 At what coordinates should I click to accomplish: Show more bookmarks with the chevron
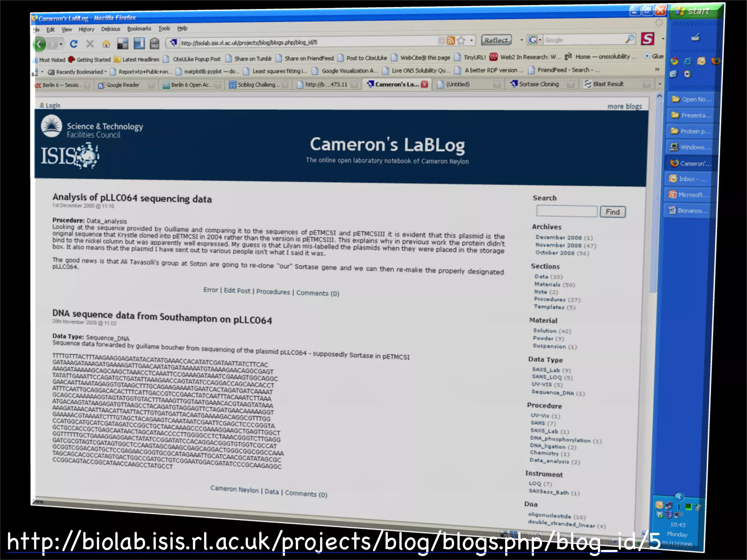click(x=657, y=69)
